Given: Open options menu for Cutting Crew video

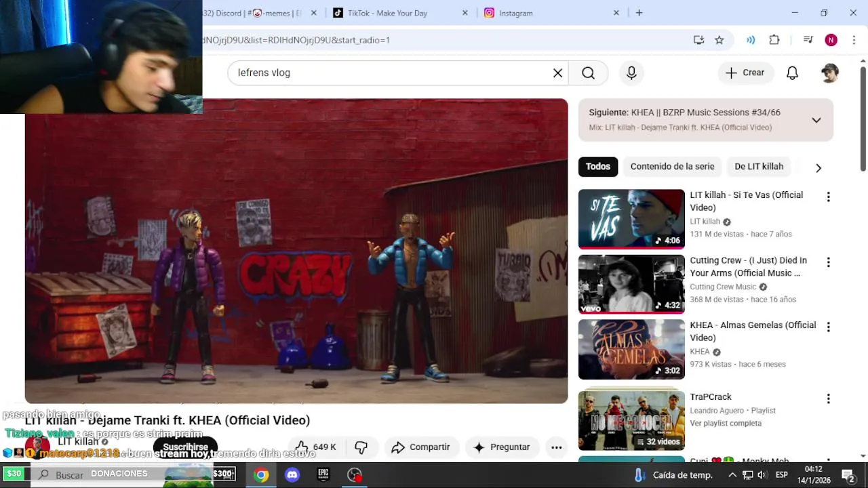Looking at the screenshot, I should coord(828,262).
